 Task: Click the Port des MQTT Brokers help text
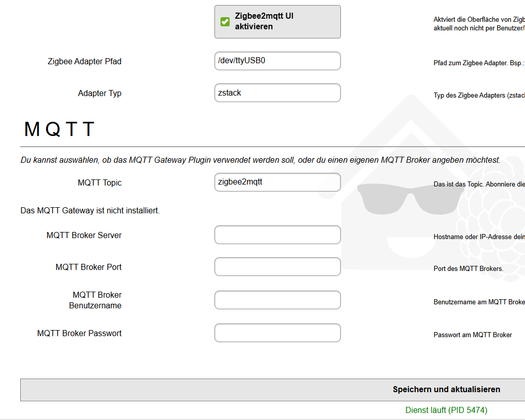click(x=468, y=269)
